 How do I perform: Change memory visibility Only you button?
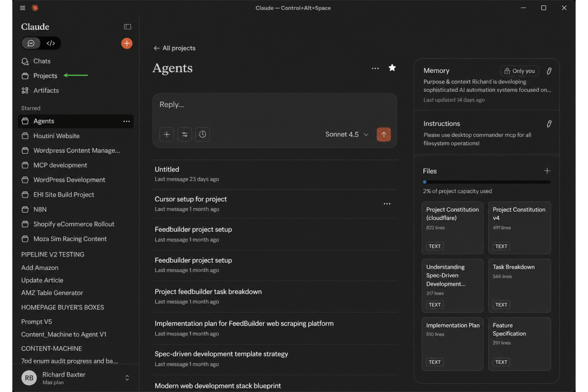(x=519, y=71)
